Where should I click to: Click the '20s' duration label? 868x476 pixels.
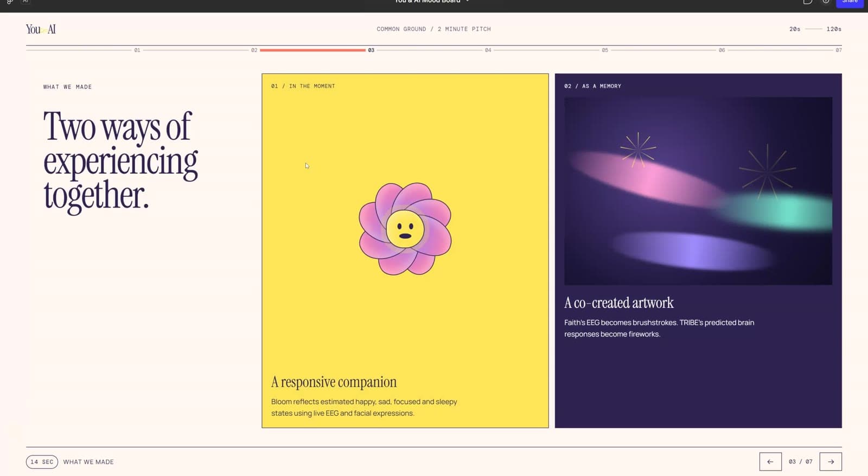tap(795, 29)
